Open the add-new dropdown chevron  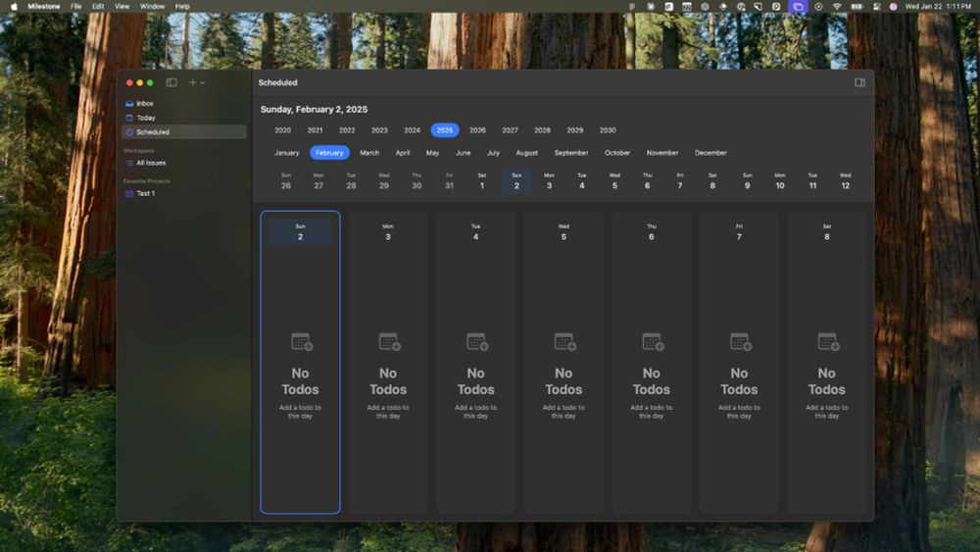click(x=203, y=83)
